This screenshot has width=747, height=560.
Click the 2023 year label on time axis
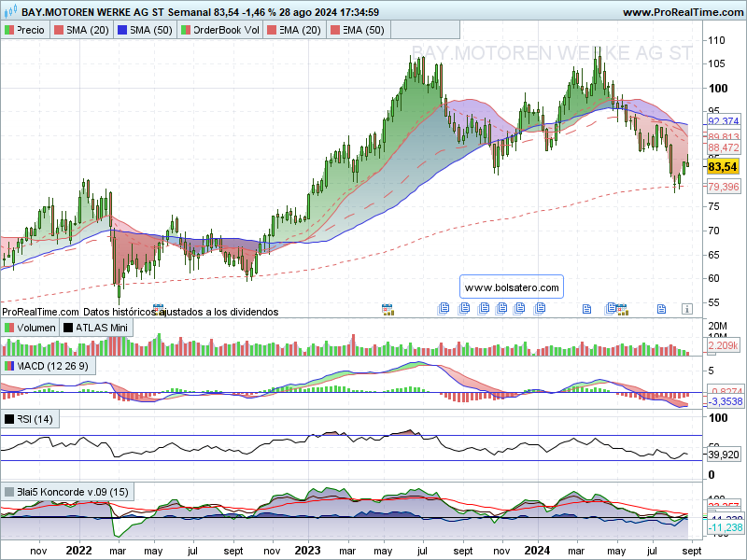point(307,551)
